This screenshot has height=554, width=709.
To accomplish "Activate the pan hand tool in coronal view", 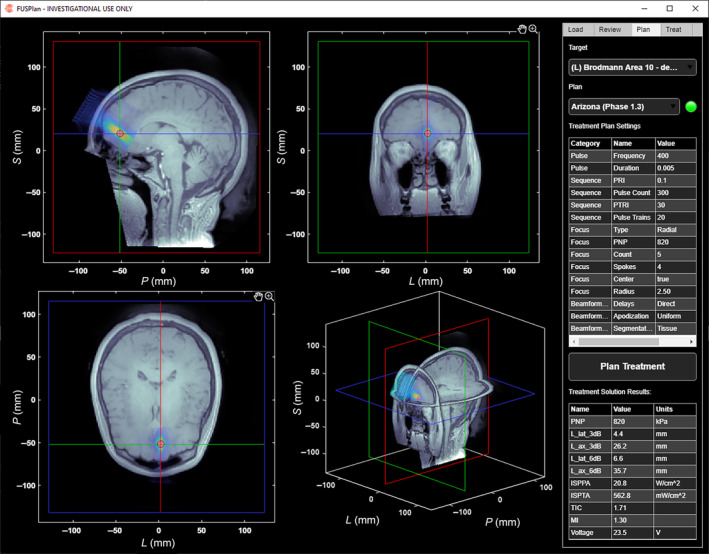I will pyautogui.click(x=522, y=31).
